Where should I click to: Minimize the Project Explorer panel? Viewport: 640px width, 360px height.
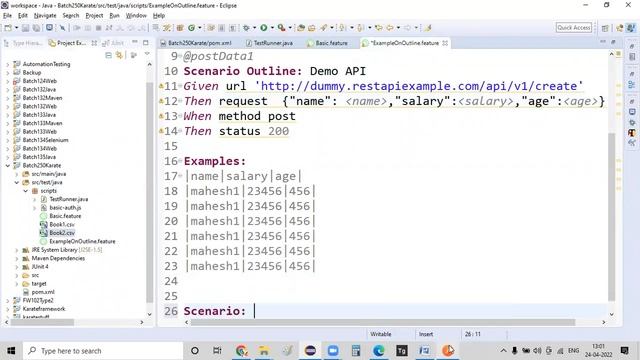point(135,42)
